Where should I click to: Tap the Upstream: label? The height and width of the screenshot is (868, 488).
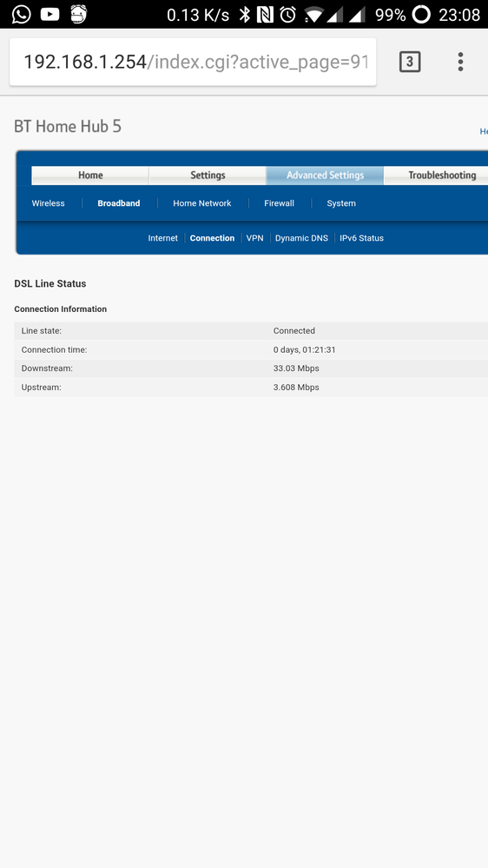point(42,387)
